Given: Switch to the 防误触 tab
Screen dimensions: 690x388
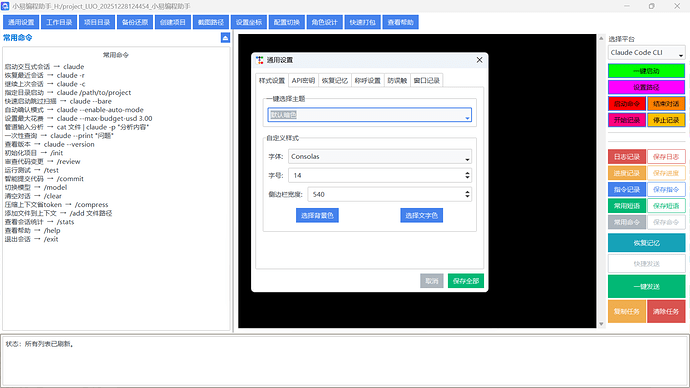Looking at the screenshot, I should pos(397,81).
